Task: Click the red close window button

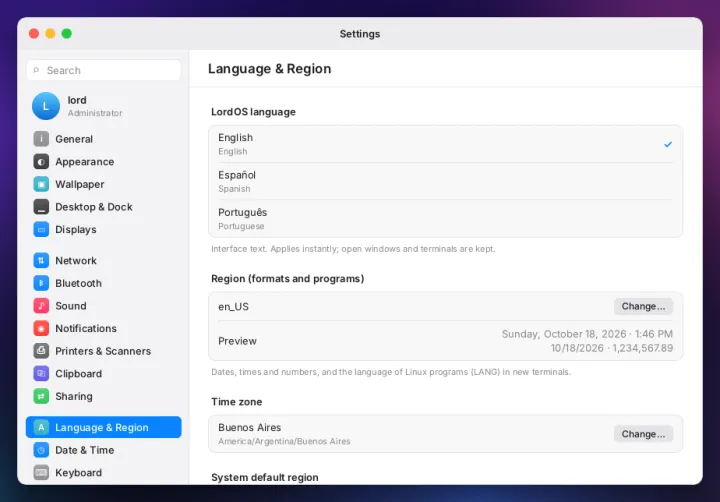Action: (x=34, y=34)
